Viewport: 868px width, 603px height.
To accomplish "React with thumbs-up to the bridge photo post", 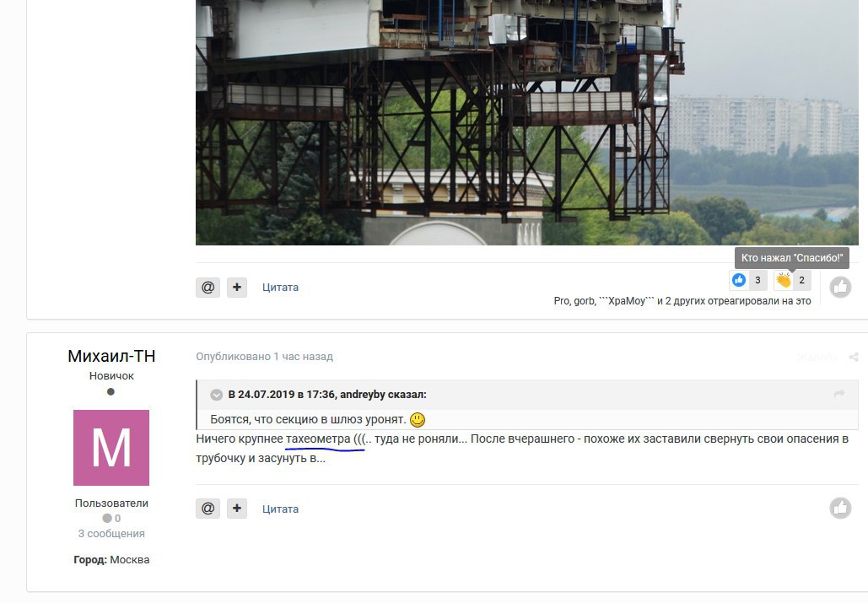I will click(x=840, y=287).
